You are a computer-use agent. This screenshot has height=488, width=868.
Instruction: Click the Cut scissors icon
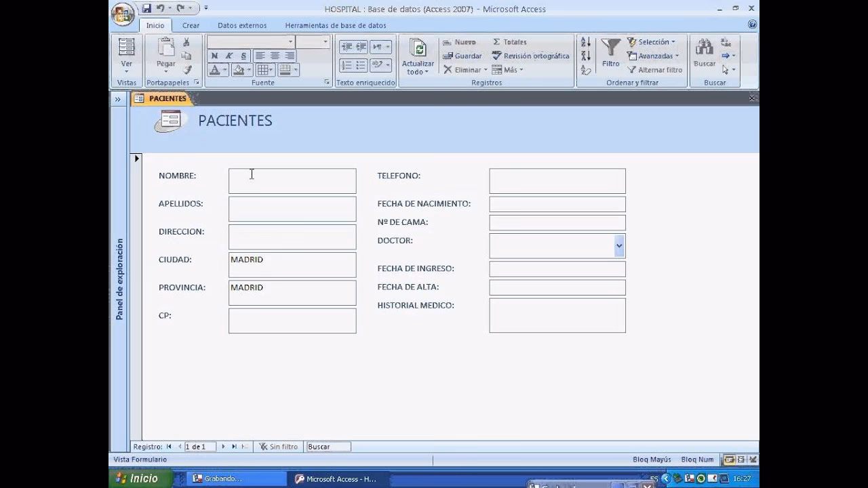pyautogui.click(x=186, y=43)
